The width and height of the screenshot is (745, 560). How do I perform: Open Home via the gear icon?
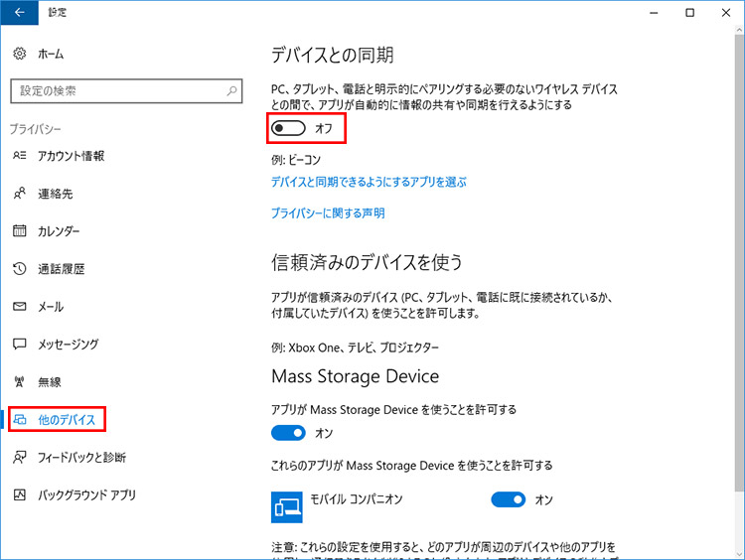20,54
